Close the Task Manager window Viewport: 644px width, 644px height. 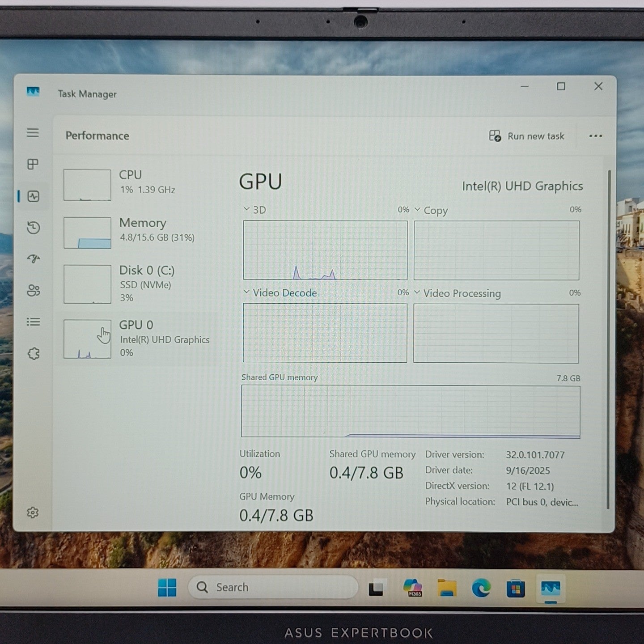coord(598,86)
